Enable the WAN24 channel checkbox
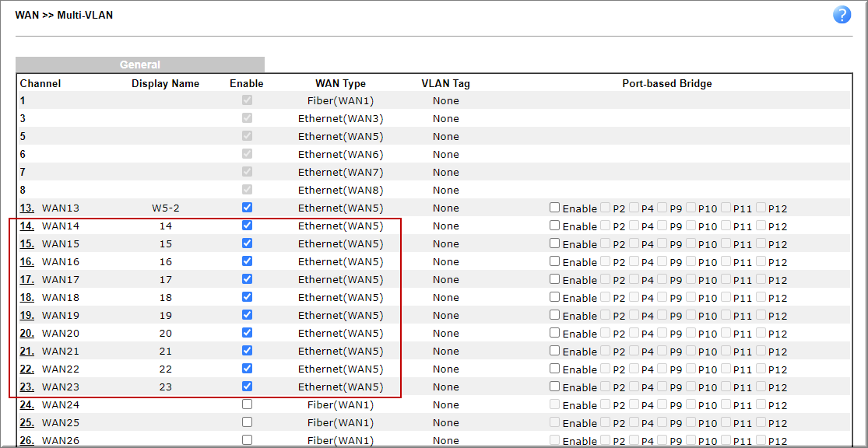The width and height of the screenshot is (868, 448). point(247,404)
